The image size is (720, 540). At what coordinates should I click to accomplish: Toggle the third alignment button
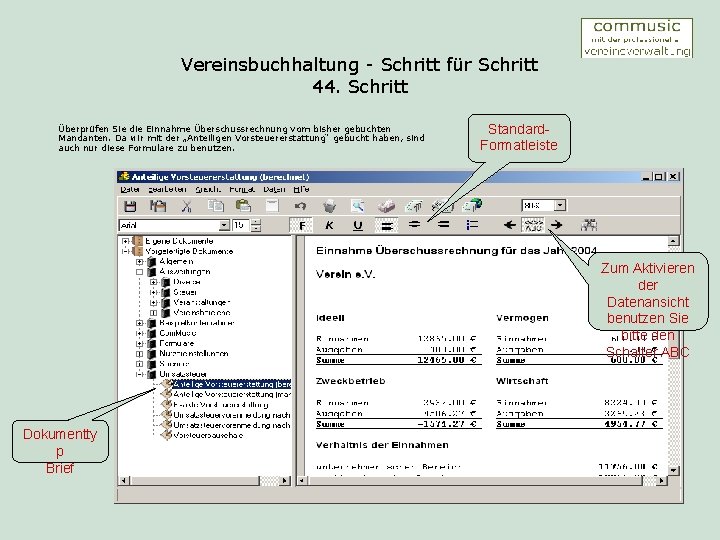[x=443, y=225]
